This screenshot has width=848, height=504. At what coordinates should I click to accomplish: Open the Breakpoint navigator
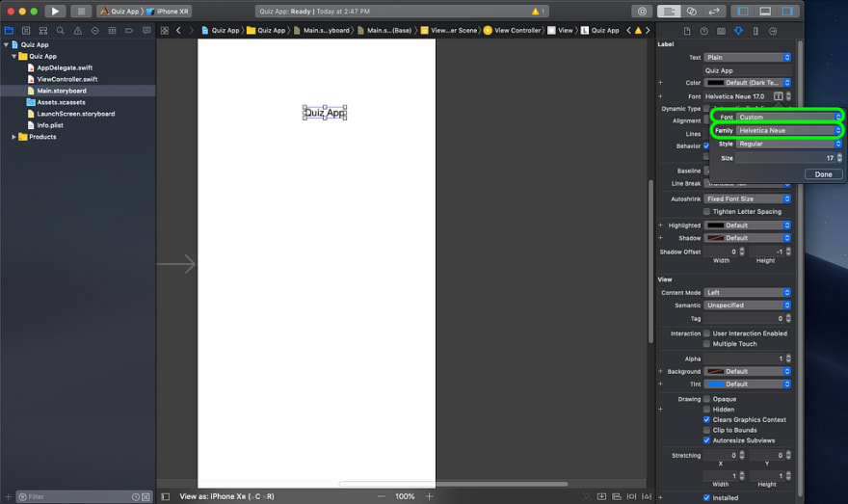pos(129,31)
